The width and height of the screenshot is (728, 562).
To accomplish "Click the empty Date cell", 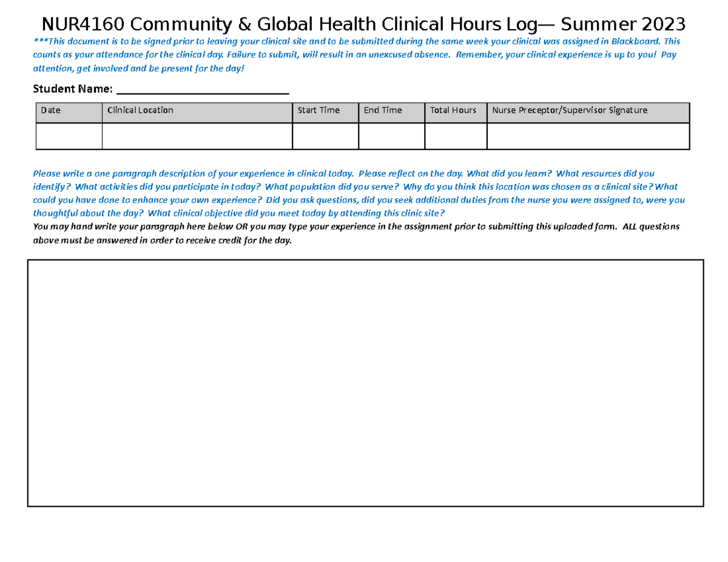I will pos(68,135).
